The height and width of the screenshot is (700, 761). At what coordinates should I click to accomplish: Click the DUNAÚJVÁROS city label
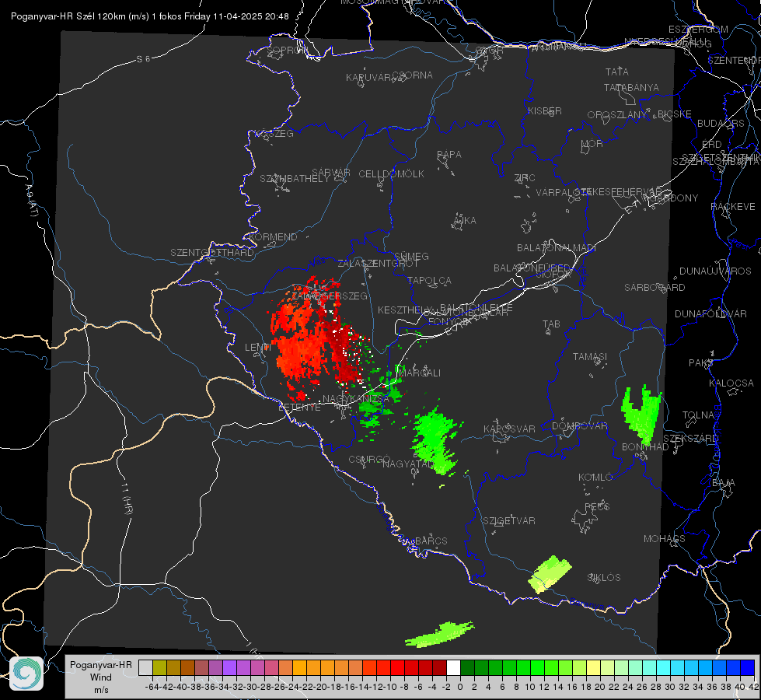coord(715,271)
